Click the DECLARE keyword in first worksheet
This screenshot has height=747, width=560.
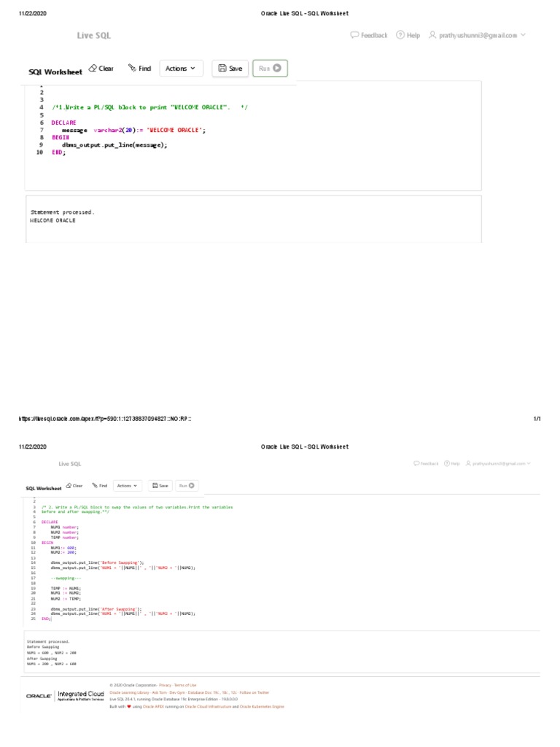pos(64,123)
